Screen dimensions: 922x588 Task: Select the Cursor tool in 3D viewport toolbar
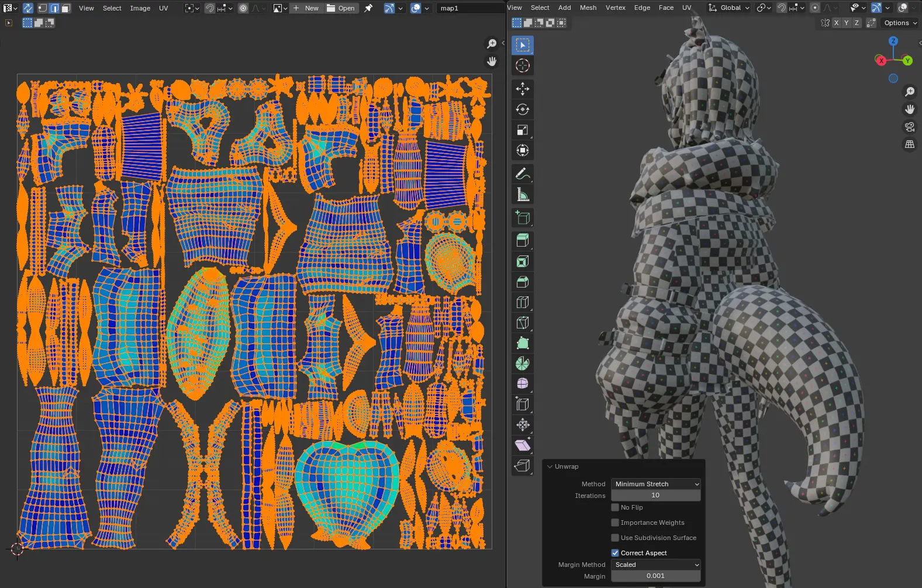coord(523,65)
